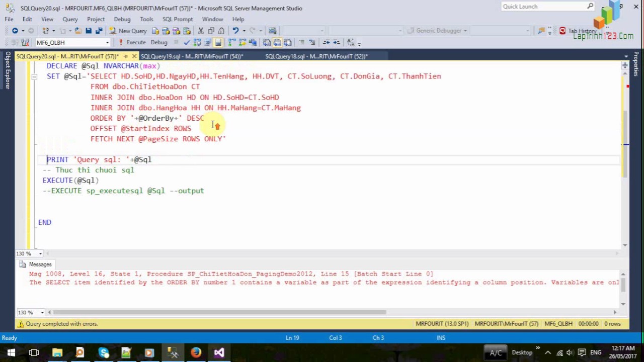Image resolution: width=644 pixels, height=362 pixels.
Task: Click the Display Estimated Execution Plan icon
Action: [197, 42]
